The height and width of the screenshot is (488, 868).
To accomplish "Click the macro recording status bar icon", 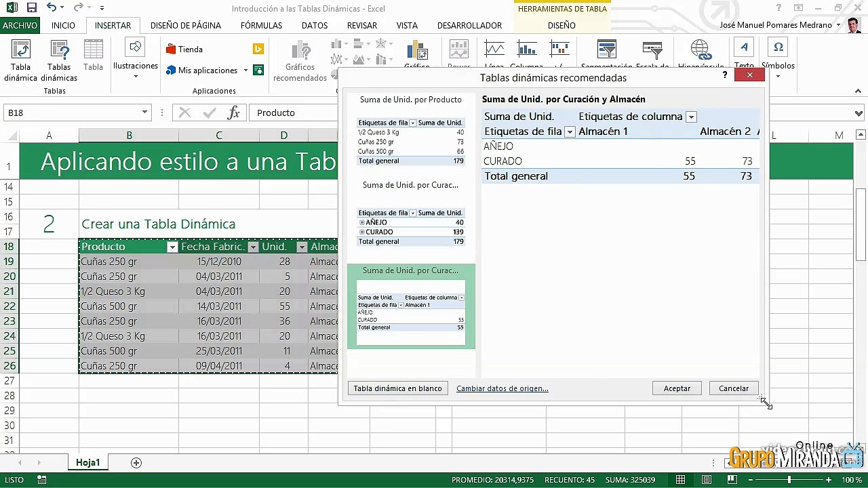I will pos(42,480).
